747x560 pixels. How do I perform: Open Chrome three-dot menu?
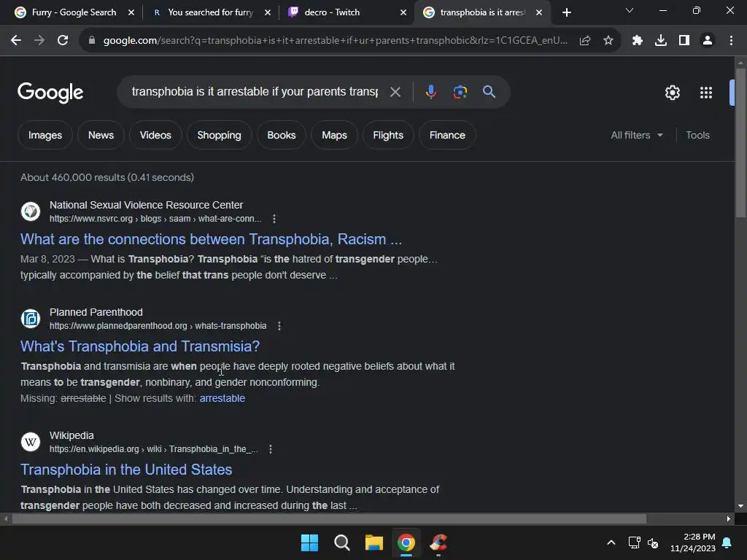pyautogui.click(x=731, y=41)
